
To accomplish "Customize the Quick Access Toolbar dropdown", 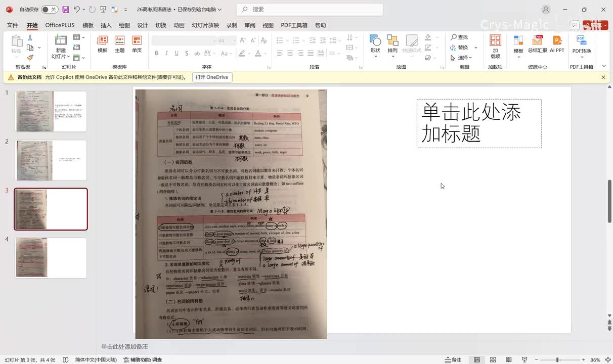I will pyautogui.click(x=125, y=10).
